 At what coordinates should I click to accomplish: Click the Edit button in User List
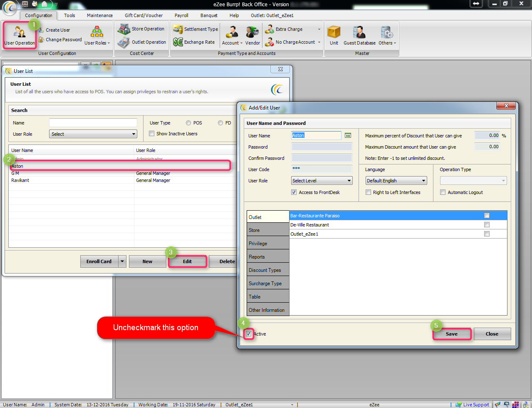pos(187,261)
